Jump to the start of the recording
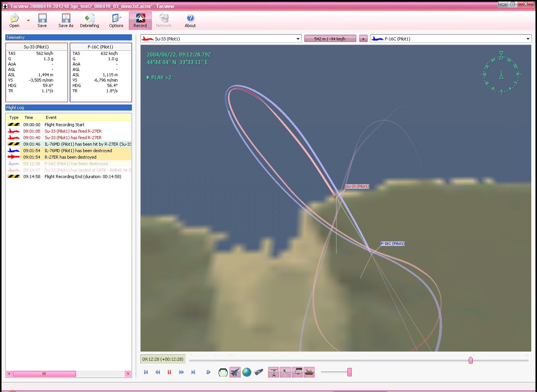This screenshot has height=392, width=537. click(146, 372)
